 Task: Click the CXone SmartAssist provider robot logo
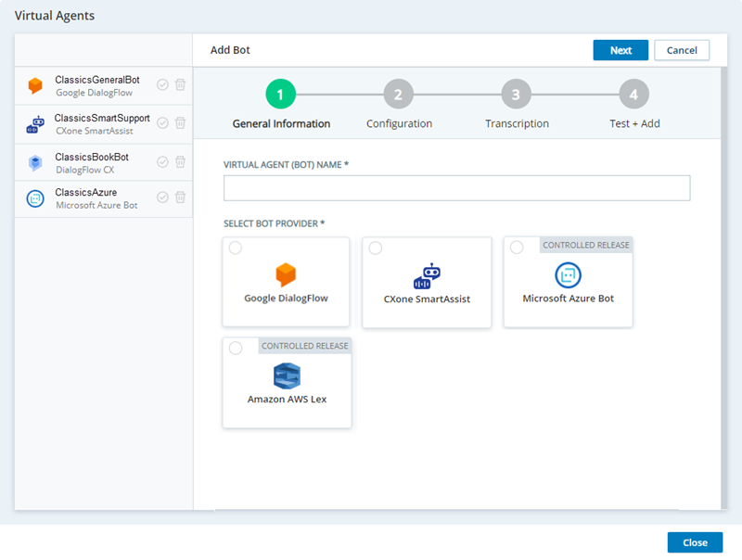427,276
